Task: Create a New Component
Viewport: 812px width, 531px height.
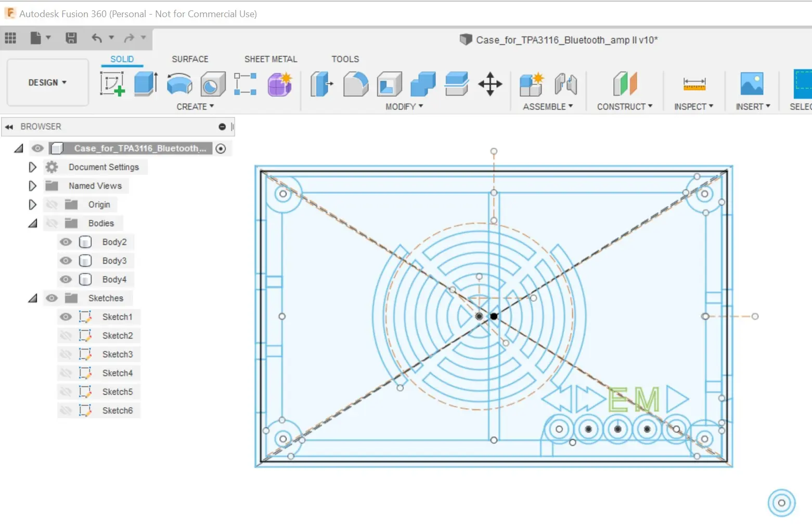Action: tap(532, 84)
